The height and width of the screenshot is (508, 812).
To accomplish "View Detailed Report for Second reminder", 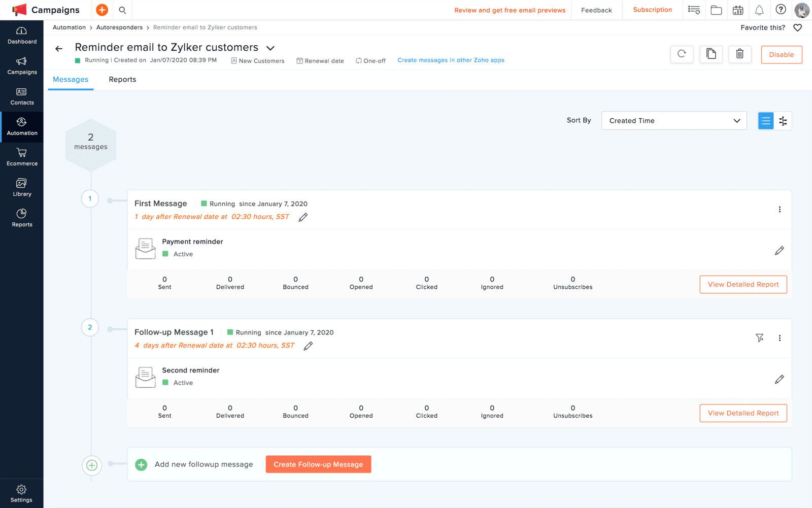I will (x=743, y=413).
